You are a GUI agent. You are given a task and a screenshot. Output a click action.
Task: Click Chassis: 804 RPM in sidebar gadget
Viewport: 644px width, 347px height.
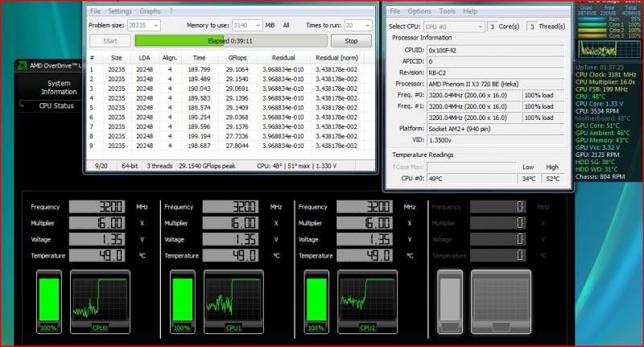click(600, 176)
